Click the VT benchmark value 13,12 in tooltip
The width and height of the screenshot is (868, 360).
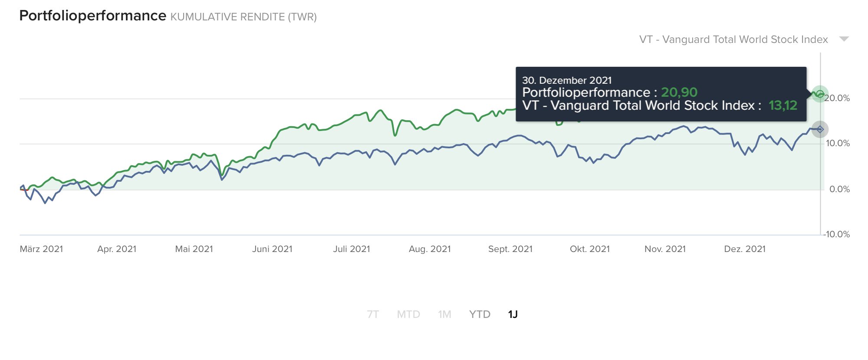783,105
